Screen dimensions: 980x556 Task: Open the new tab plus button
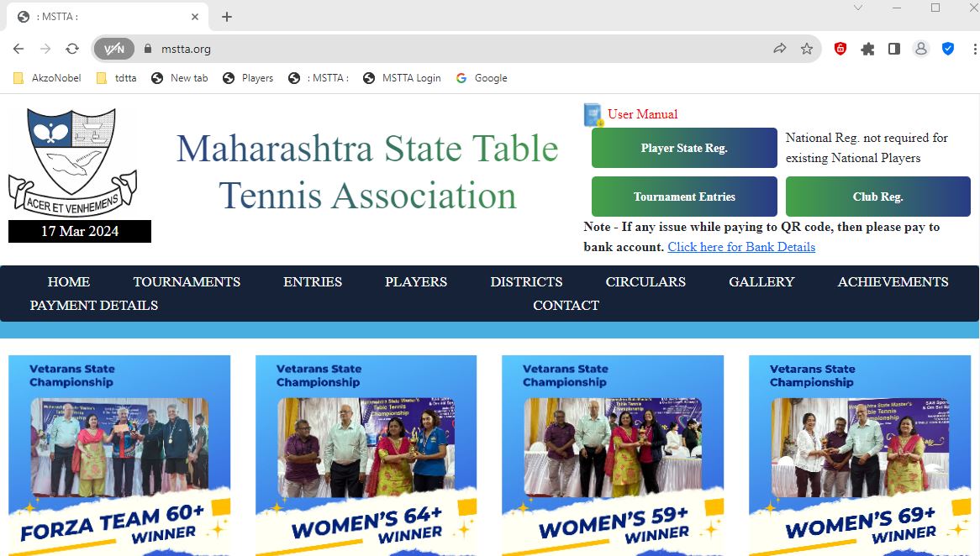[227, 17]
